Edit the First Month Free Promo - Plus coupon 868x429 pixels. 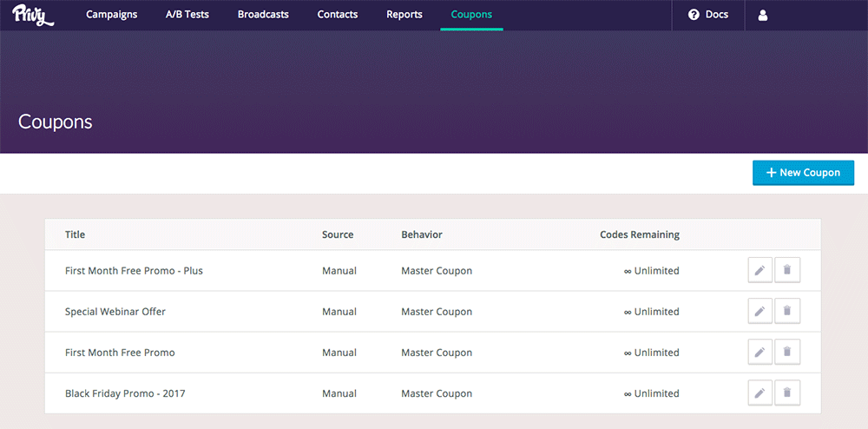tap(759, 271)
